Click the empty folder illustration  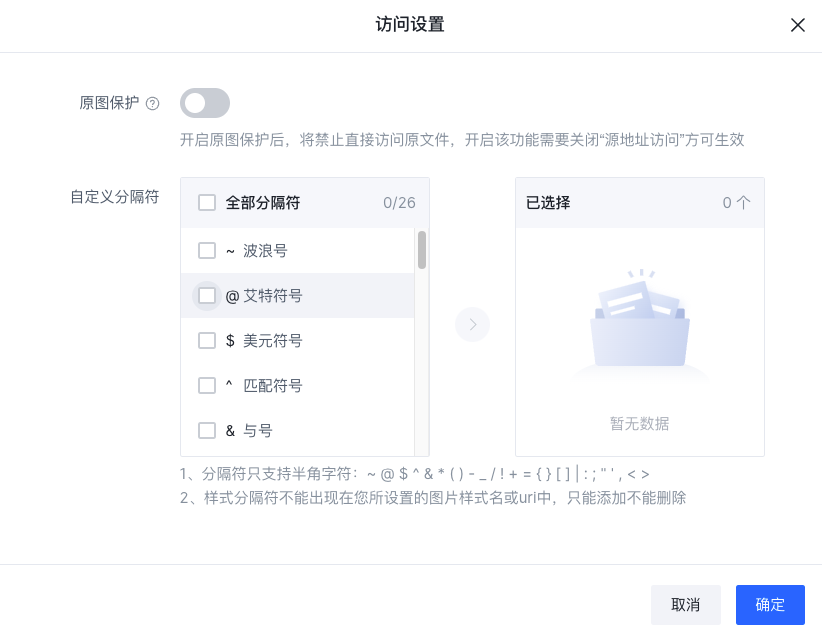pyautogui.click(x=640, y=319)
